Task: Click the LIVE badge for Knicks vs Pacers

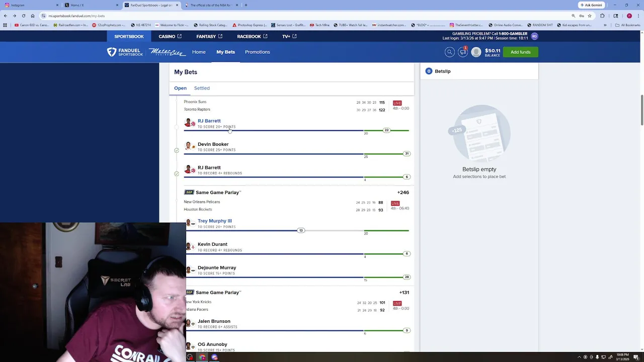Action: [397, 303]
